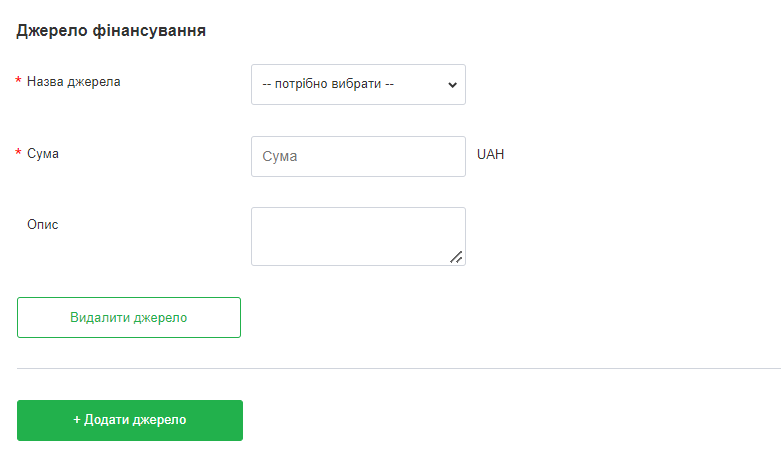781x456 pixels.
Task: Open the Назва джерела dropdown
Action: tap(357, 85)
